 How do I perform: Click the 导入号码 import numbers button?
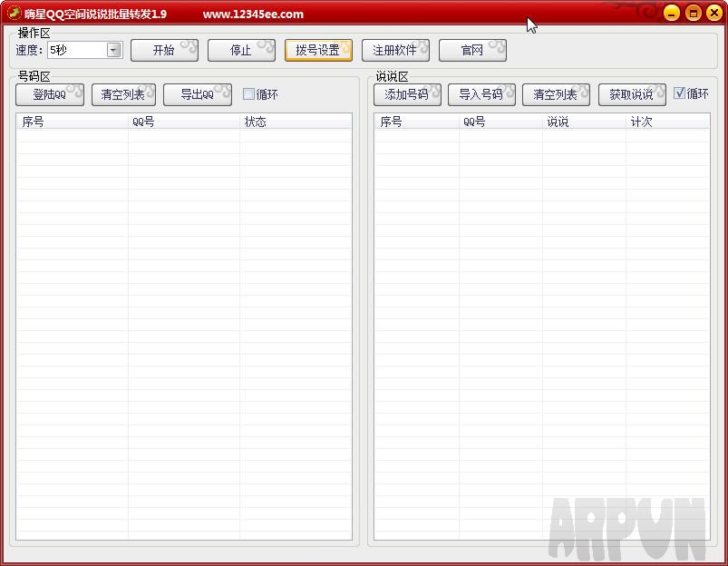click(x=481, y=95)
